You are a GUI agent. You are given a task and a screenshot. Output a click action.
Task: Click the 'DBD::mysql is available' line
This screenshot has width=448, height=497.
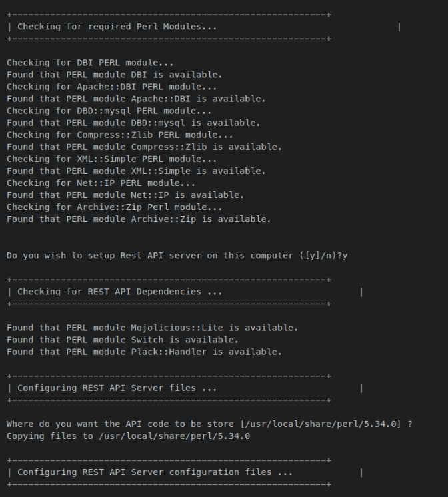[133, 123]
